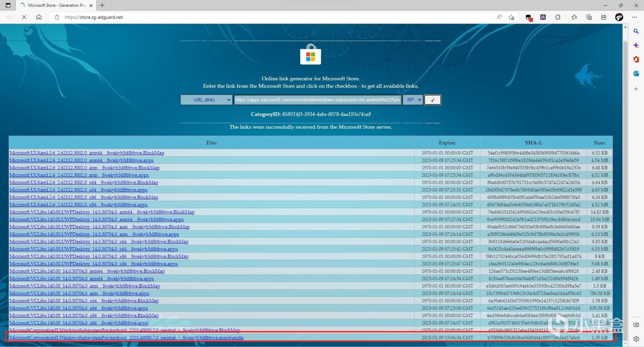Open the extension with red badge

coord(528,17)
